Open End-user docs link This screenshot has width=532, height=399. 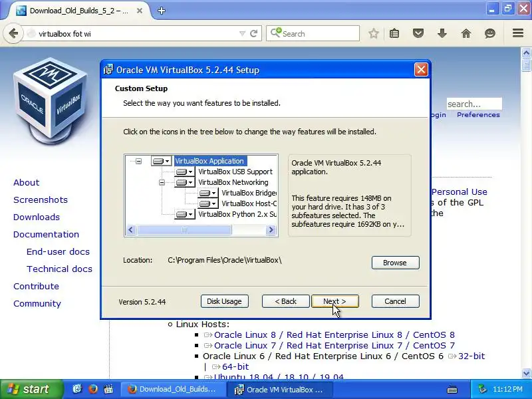[58, 252]
